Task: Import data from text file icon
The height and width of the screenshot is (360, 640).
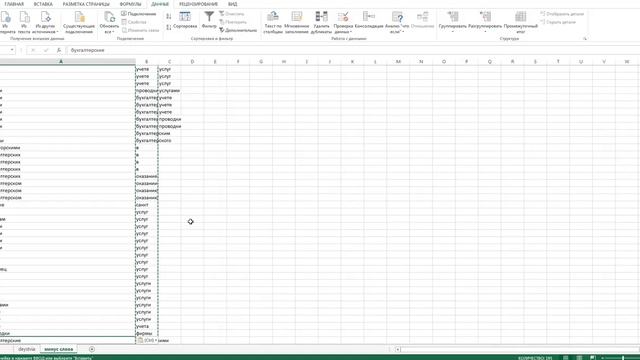Action: (x=24, y=22)
